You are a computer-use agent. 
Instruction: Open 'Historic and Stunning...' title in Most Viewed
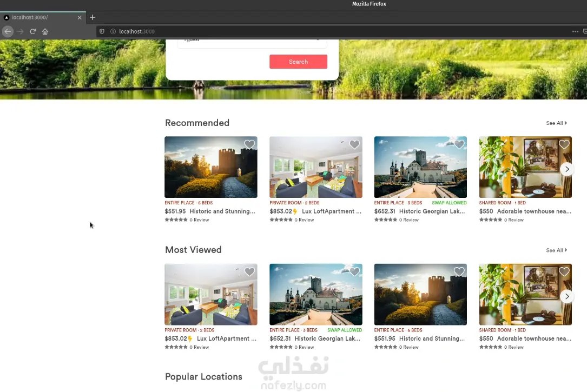pos(432,338)
